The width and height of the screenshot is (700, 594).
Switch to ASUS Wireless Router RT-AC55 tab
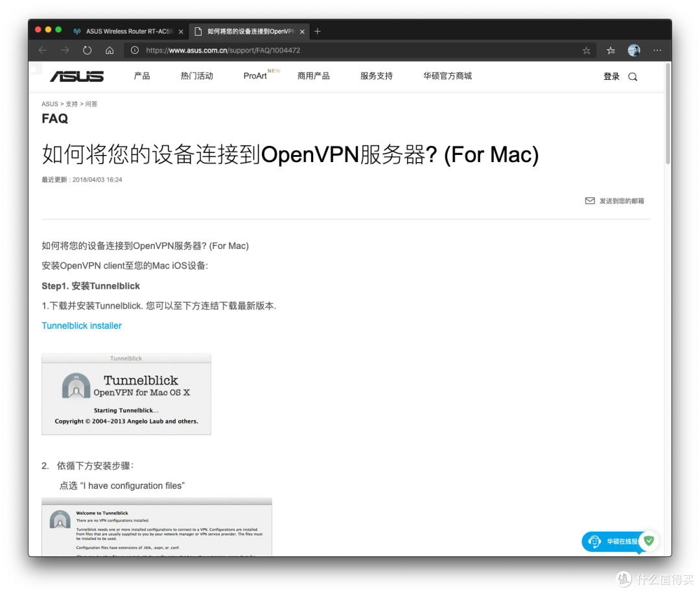pos(128,31)
